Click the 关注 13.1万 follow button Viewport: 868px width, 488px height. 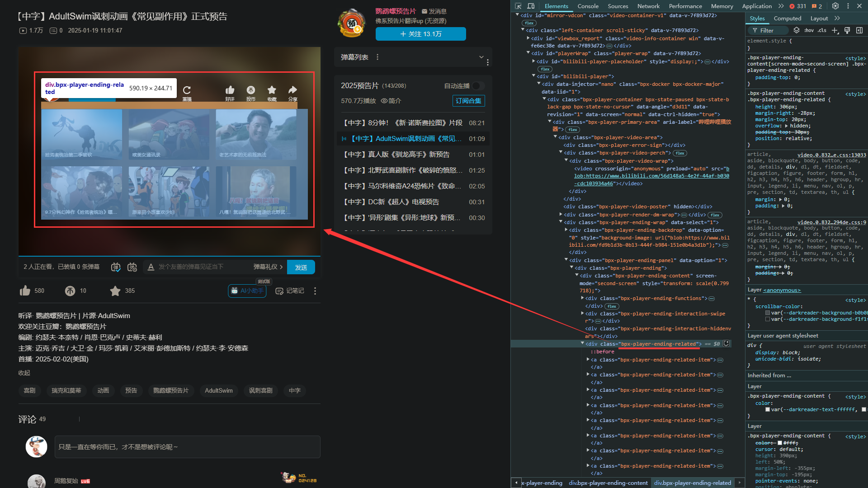pyautogui.click(x=420, y=34)
